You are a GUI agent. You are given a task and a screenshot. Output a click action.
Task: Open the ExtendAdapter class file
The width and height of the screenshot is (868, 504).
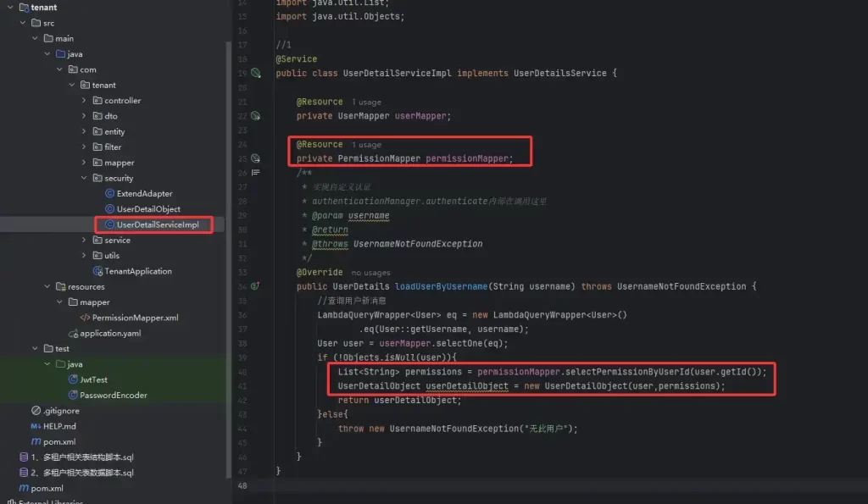[x=143, y=194]
